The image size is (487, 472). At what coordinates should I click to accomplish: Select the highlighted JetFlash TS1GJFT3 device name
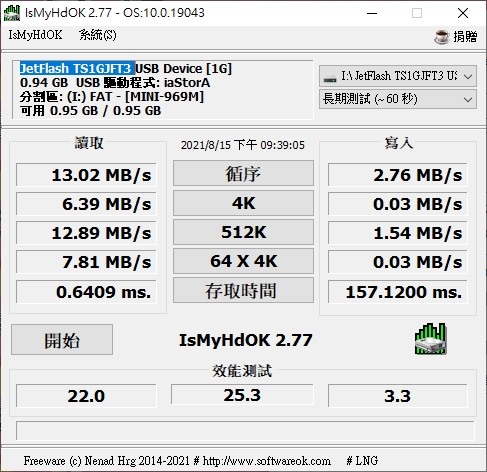click(77, 68)
